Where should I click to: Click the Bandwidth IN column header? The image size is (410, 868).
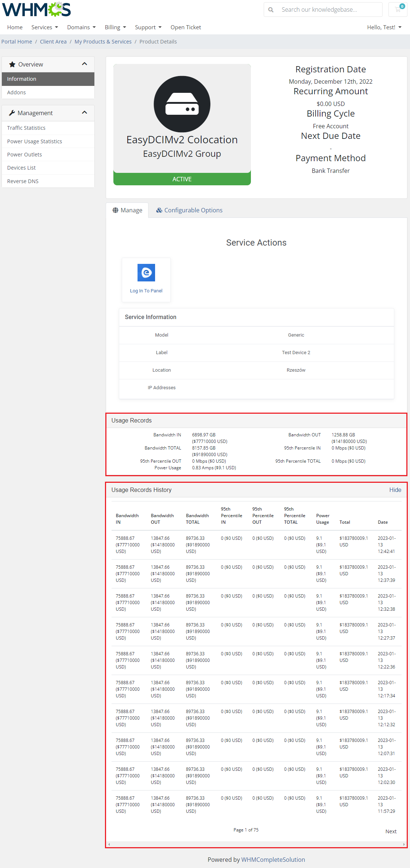[127, 519]
